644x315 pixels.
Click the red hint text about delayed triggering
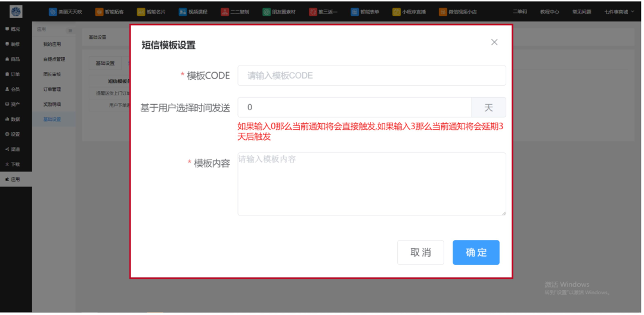click(370, 132)
